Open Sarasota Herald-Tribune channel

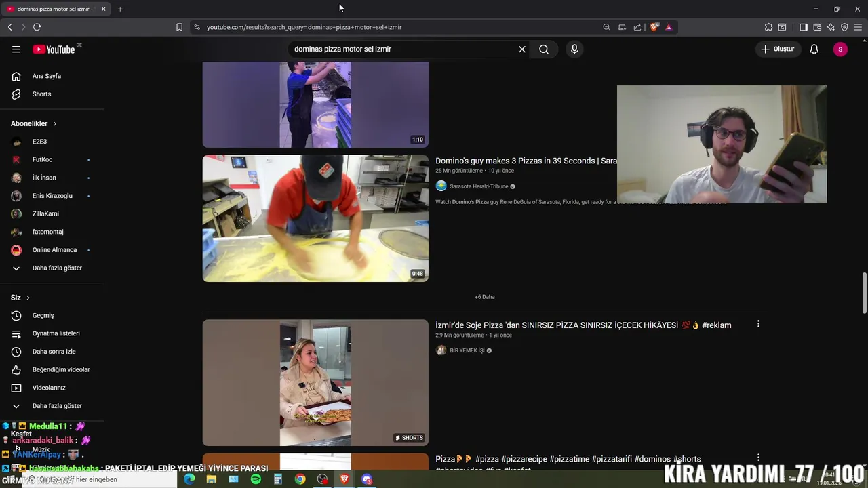[x=479, y=186]
